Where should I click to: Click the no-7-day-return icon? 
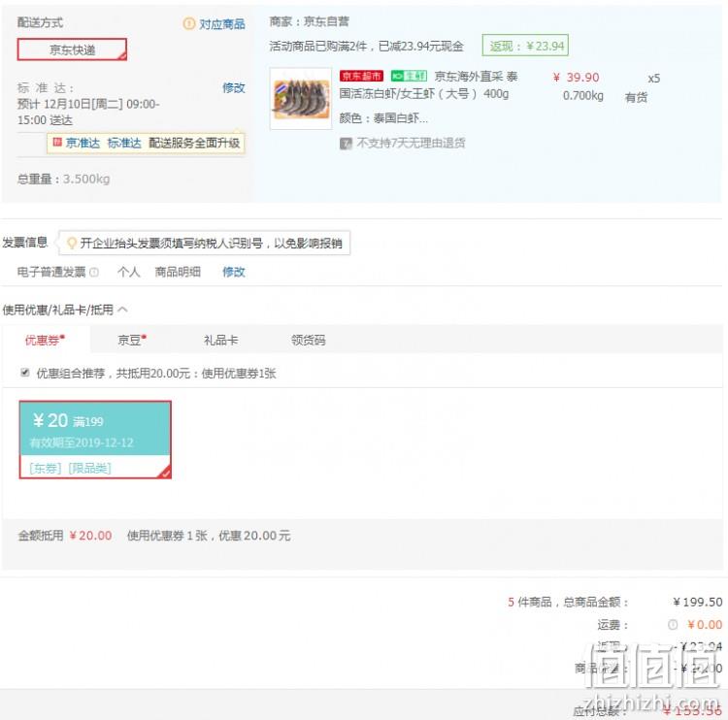pyautogui.click(x=346, y=144)
